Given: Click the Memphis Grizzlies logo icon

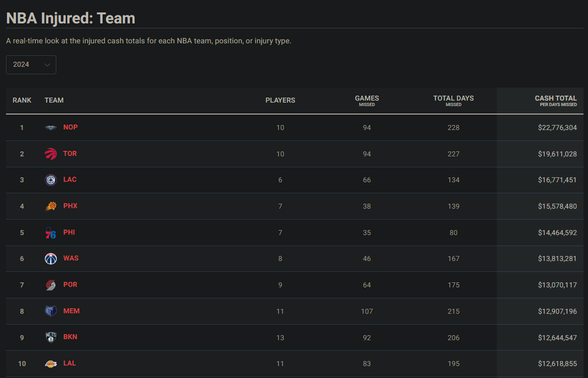Looking at the screenshot, I should 51,311.
